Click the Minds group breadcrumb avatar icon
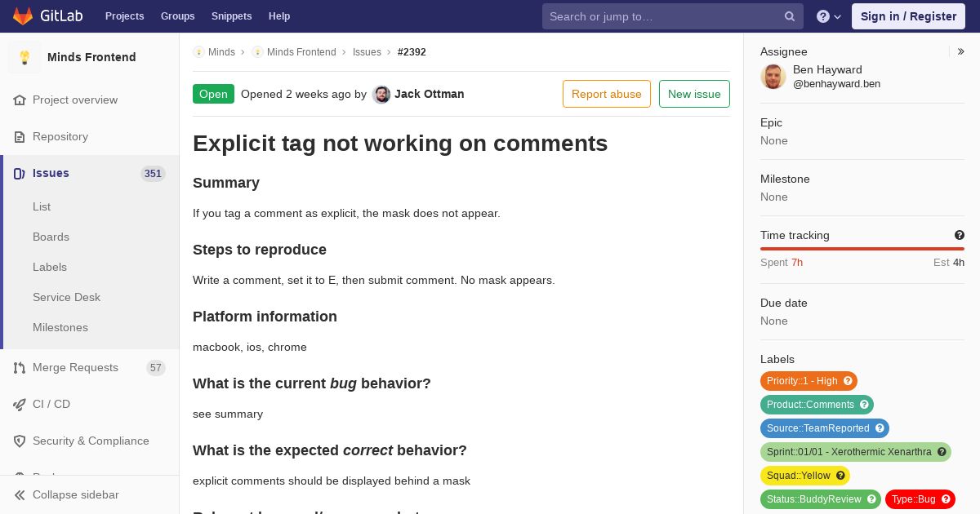Viewport: 980px width, 514px height. click(x=198, y=51)
